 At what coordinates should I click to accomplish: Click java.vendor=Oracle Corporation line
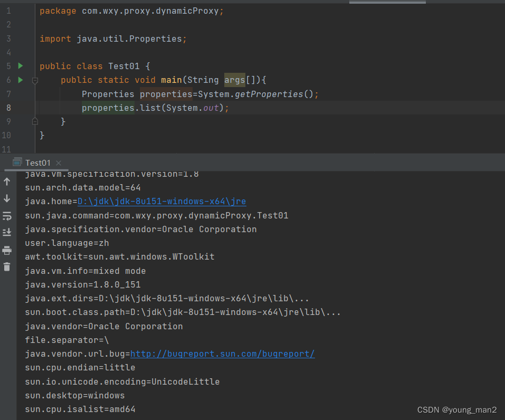click(104, 326)
